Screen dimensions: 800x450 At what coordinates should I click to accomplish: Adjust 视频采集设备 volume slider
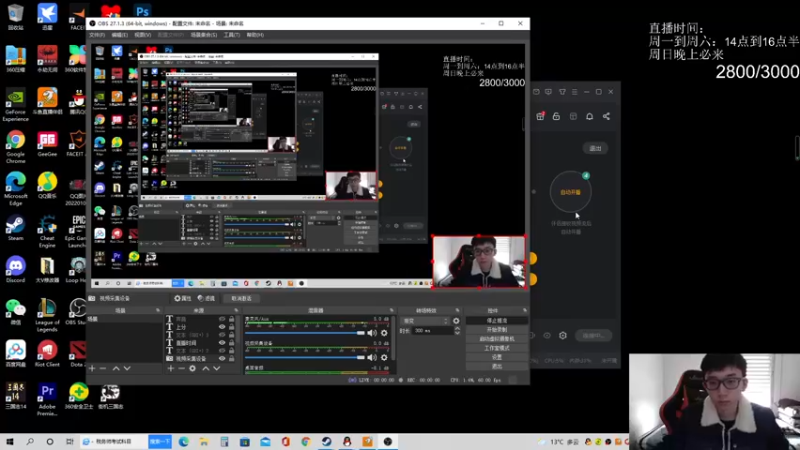point(305,357)
